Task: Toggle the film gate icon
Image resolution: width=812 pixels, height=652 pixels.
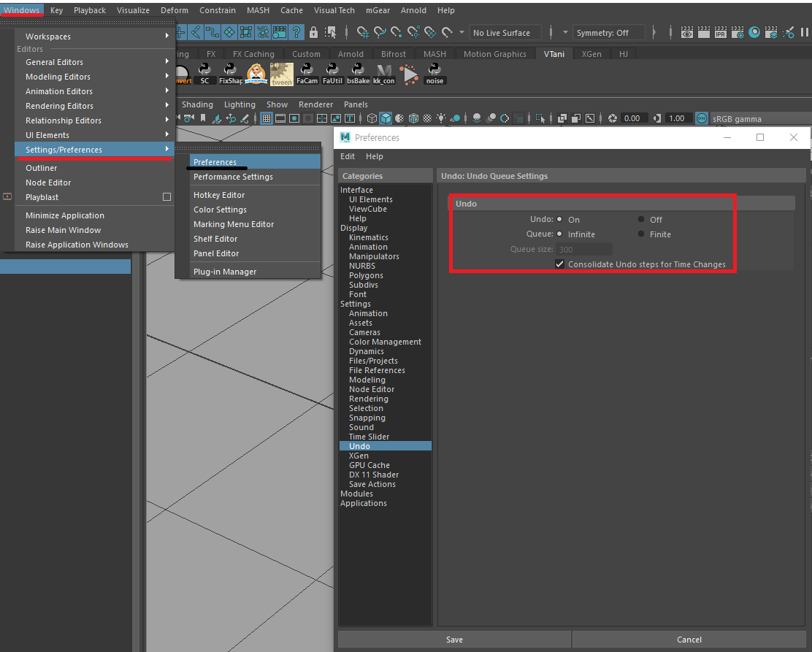Action: [280, 118]
